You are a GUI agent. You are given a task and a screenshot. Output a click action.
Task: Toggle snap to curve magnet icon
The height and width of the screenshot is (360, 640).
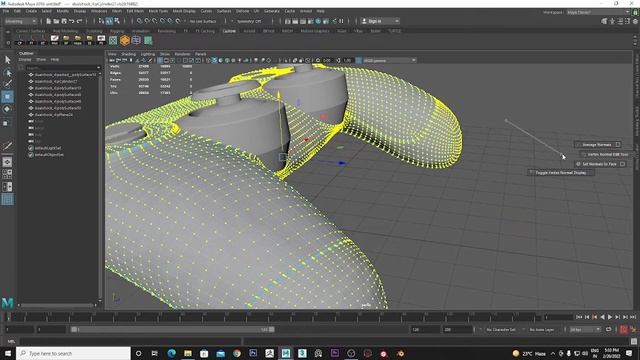coord(148,21)
